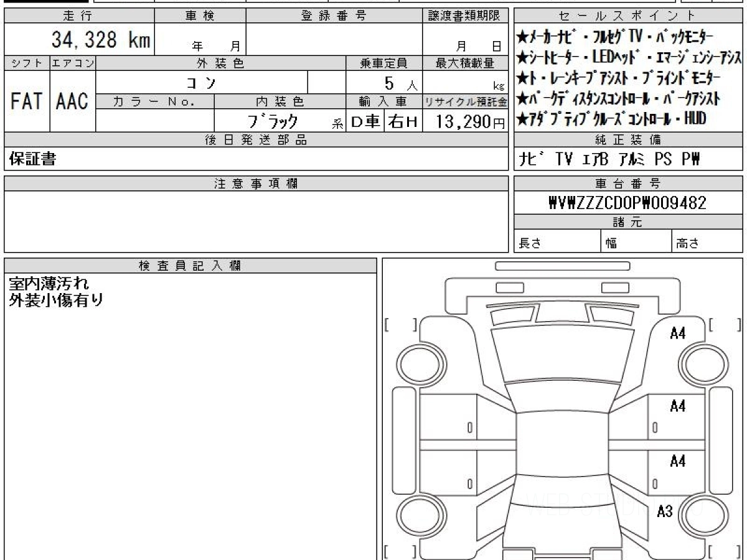The height and width of the screenshot is (560, 747).
Task: Click the A4 mark on the front fender
Action: (x=677, y=334)
